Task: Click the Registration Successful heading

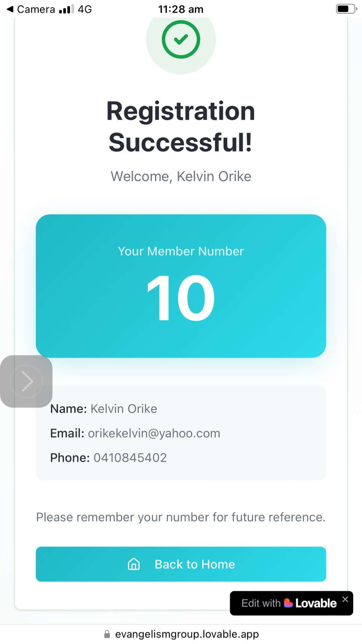Action: tap(181, 126)
